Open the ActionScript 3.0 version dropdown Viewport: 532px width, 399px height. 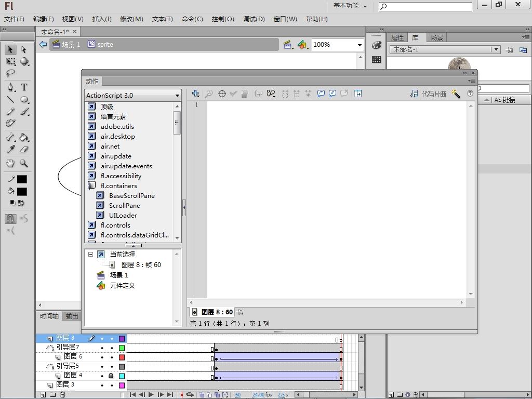click(x=177, y=96)
